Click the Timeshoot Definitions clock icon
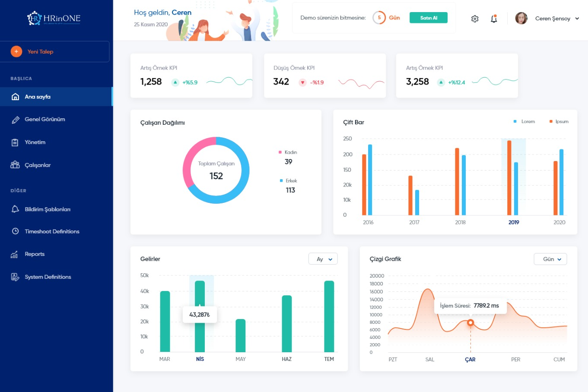Image resolution: width=588 pixels, height=392 pixels. pos(15,231)
